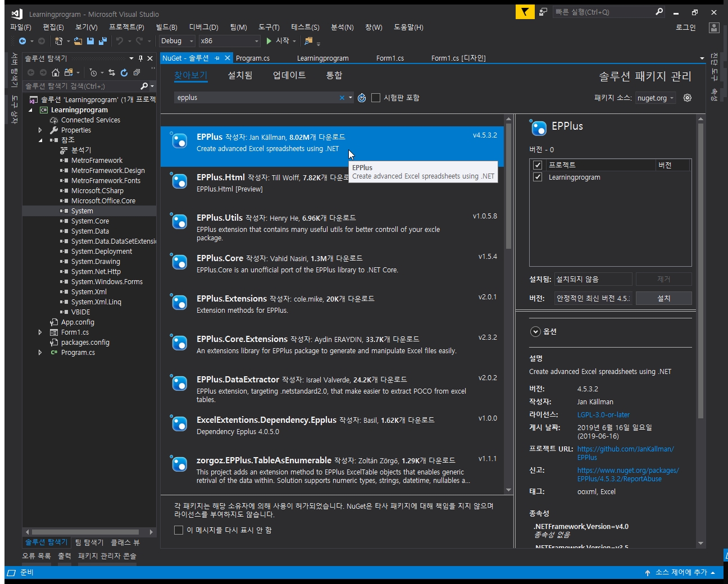
Task: Click the user account avatar icon
Action: click(x=714, y=28)
